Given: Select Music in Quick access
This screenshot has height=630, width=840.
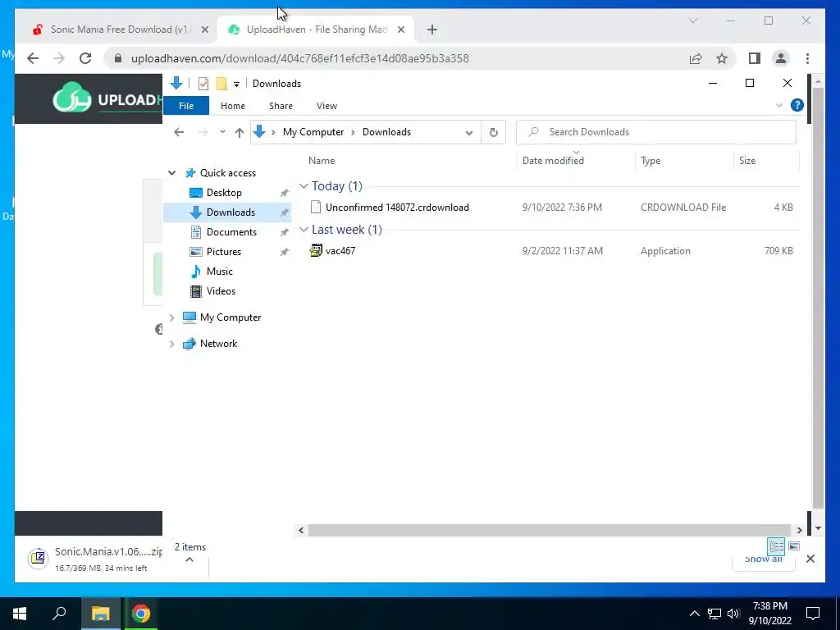Looking at the screenshot, I should pos(220,272).
